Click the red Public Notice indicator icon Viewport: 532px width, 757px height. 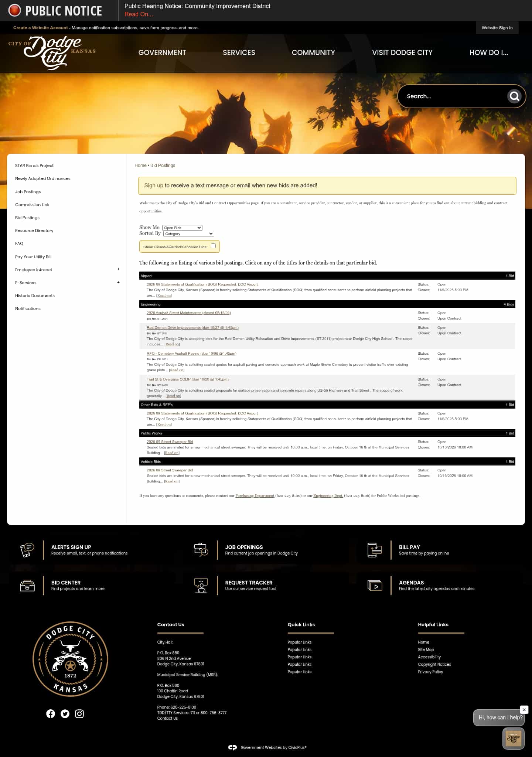click(x=15, y=10)
